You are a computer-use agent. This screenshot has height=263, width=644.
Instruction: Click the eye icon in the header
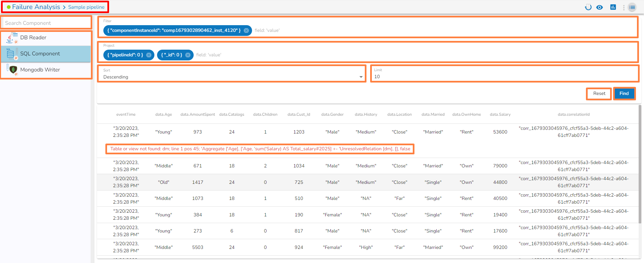click(x=599, y=7)
